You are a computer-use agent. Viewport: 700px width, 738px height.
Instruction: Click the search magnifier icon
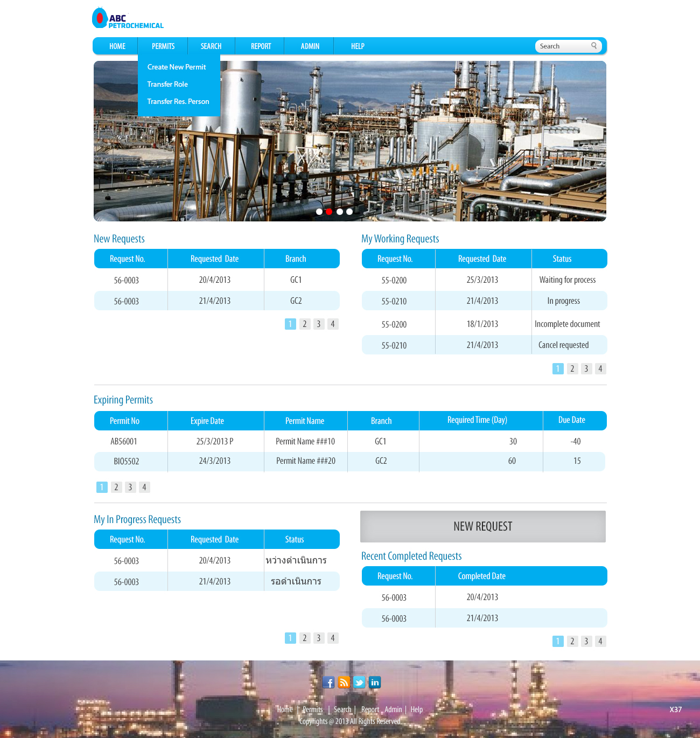594,46
